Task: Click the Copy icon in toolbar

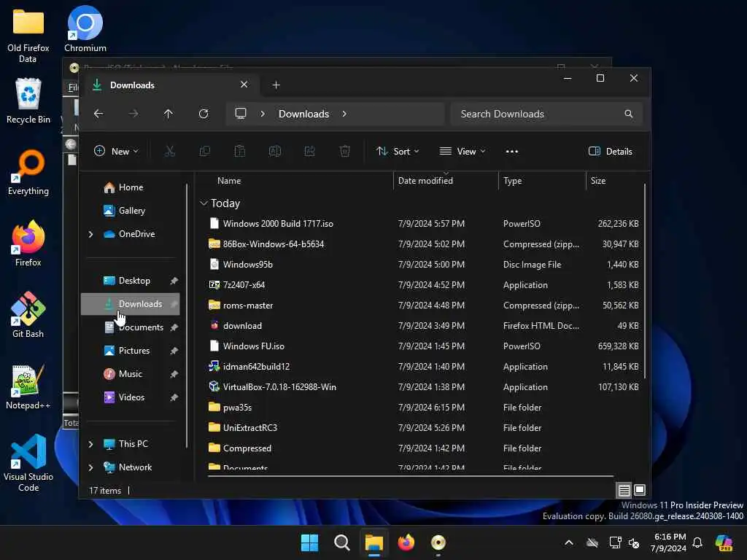Action: 205,152
